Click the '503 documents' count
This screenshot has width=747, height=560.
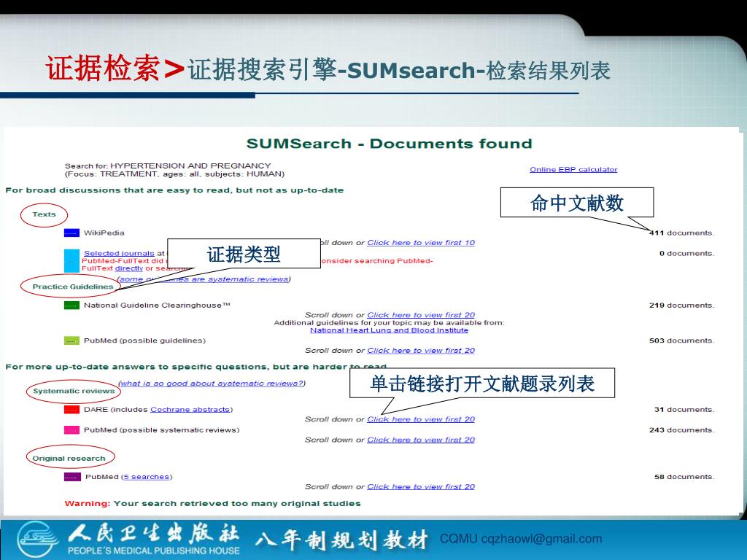coord(681,341)
